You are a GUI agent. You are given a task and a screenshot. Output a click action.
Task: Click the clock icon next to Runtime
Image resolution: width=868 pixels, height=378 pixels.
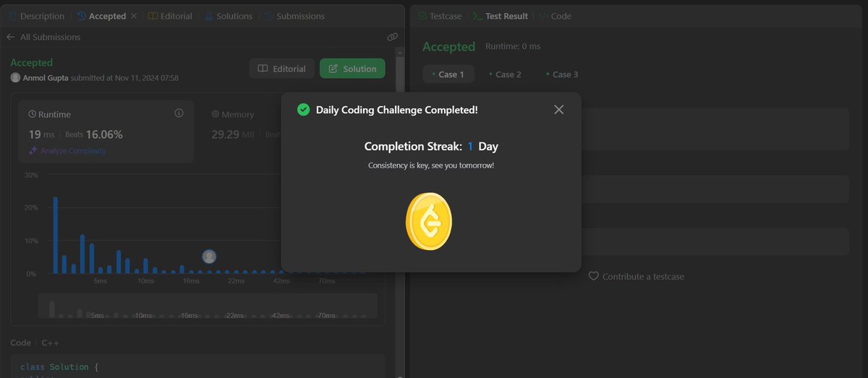pyautogui.click(x=33, y=114)
